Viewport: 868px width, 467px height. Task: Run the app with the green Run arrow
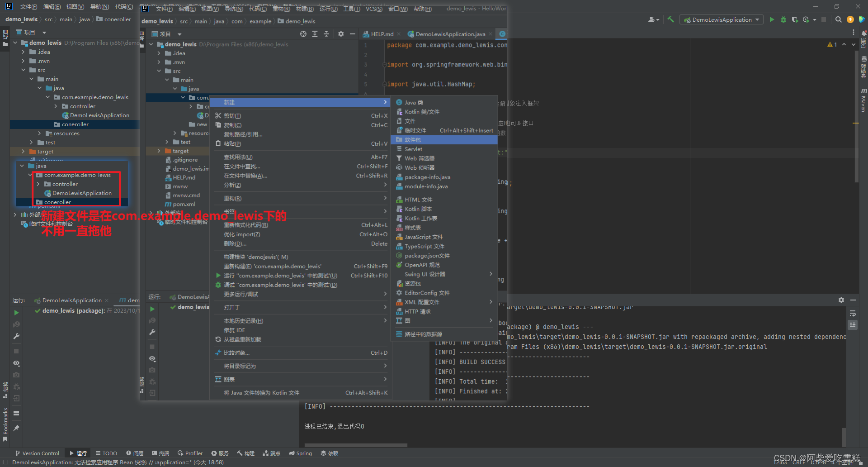(x=772, y=19)
